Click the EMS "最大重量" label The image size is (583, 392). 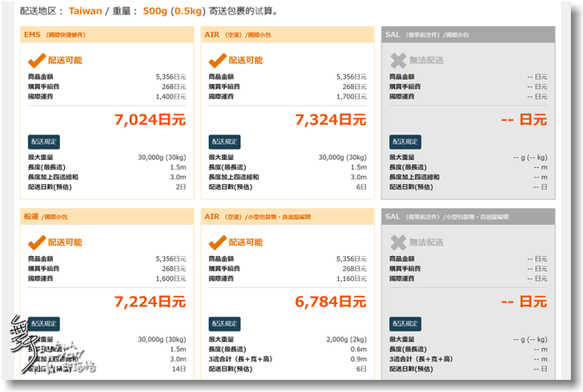coord(41,157)
